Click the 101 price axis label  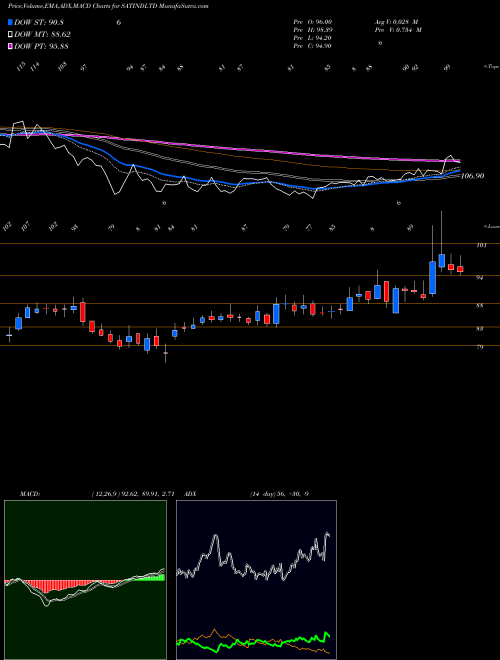[x=481, y=245]
